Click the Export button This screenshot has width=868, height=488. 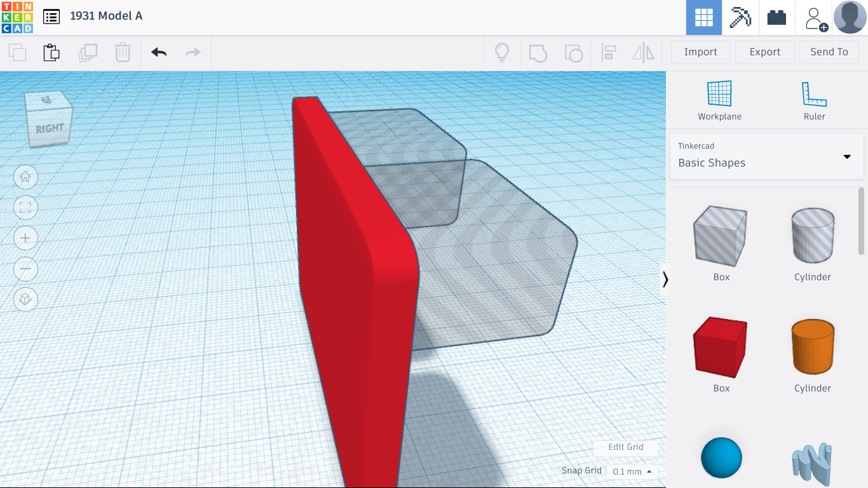(764, 52)
